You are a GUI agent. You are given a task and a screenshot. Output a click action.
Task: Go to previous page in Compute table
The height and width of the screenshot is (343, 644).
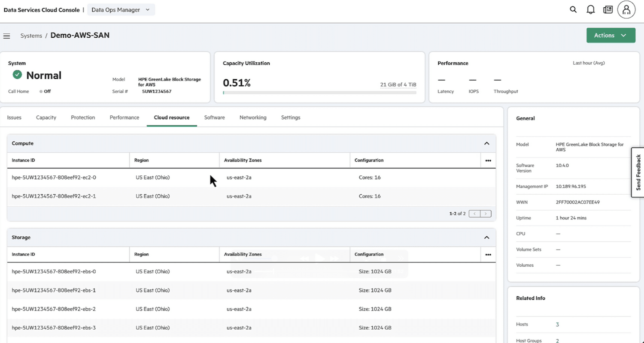click(474, 214)
